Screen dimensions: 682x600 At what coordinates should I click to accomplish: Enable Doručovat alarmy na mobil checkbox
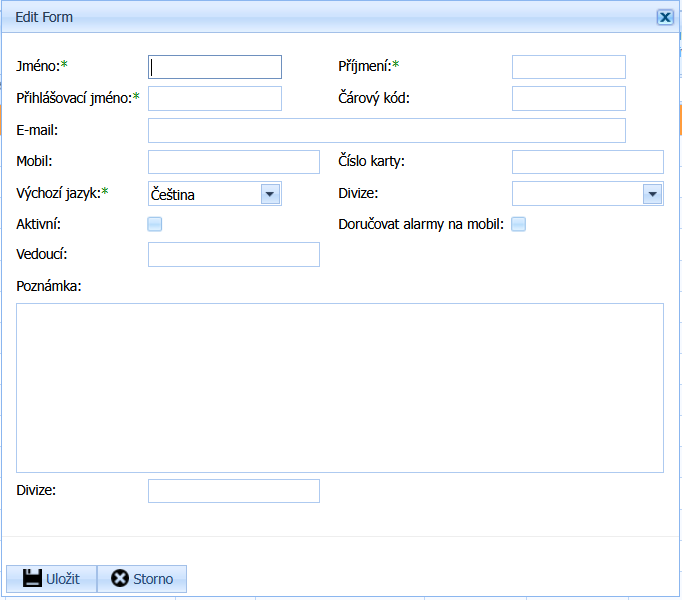519,224
